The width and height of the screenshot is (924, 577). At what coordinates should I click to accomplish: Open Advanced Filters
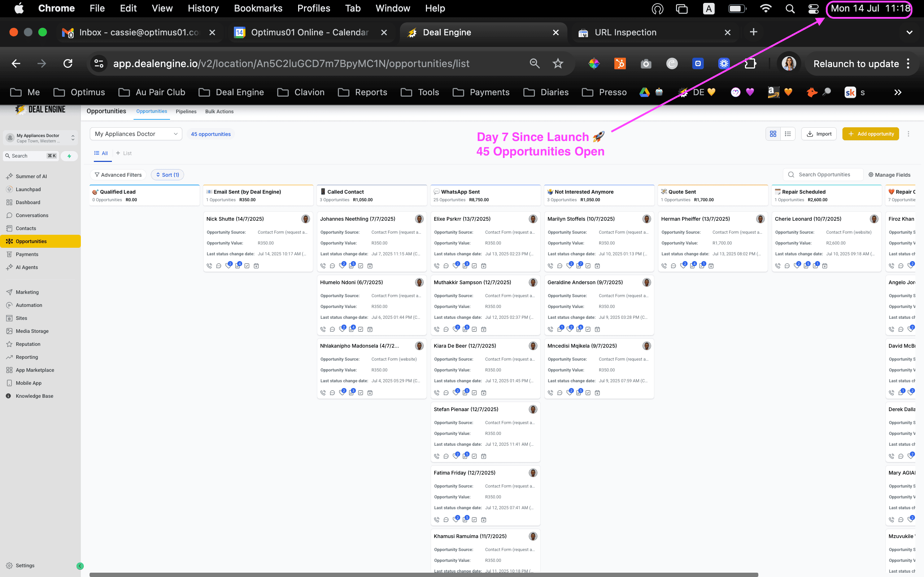point(118,175)
